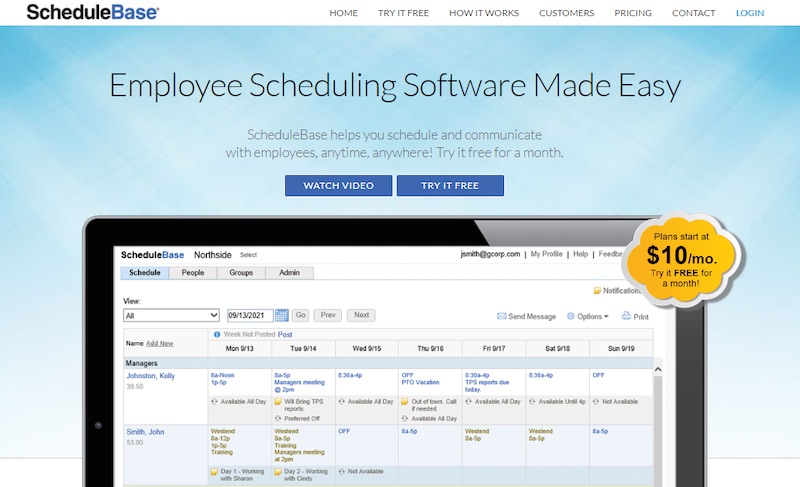Click the Will Bring TPS reports note icon
The image size is (800, 487).
[x=278, y=402]
